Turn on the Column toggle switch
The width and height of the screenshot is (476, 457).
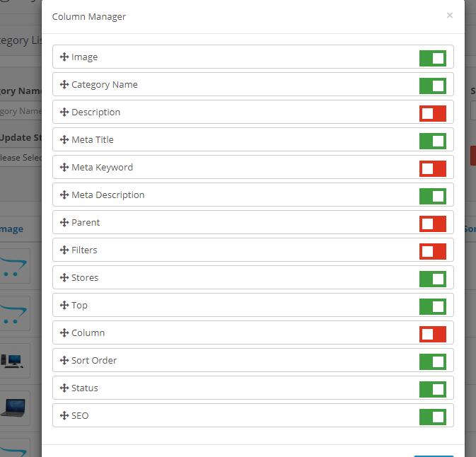point(432,334)
